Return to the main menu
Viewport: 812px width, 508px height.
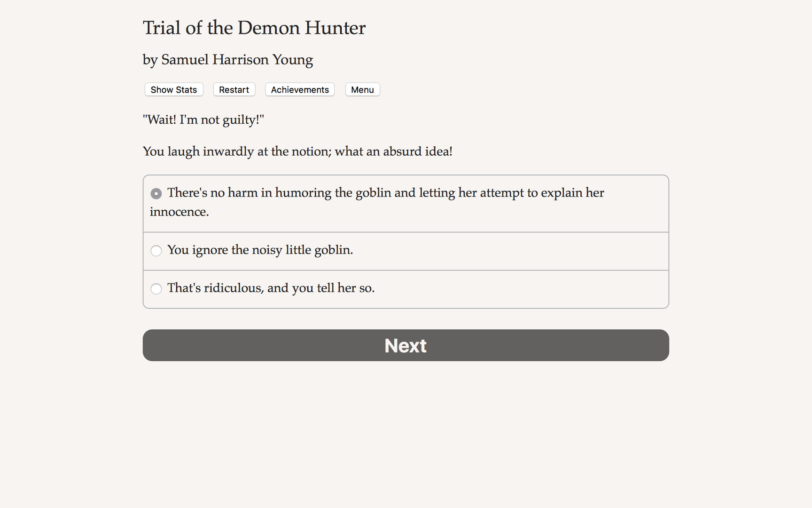coord(362,89)
